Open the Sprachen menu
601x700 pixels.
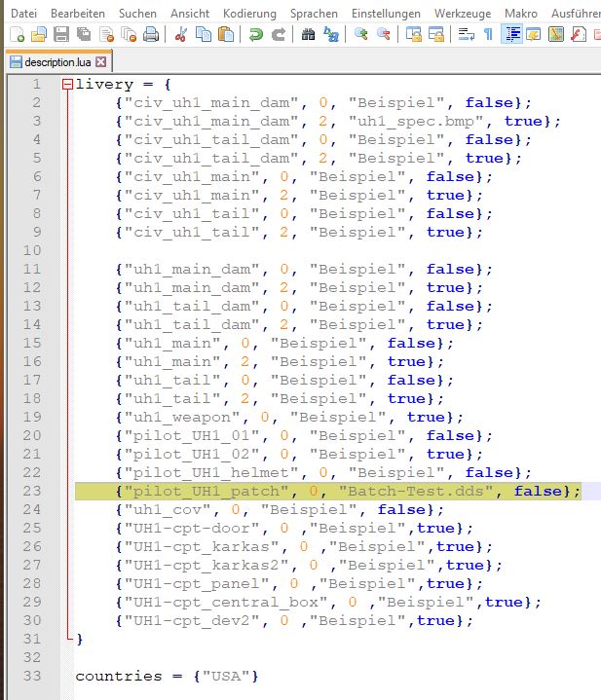(314, 14)
